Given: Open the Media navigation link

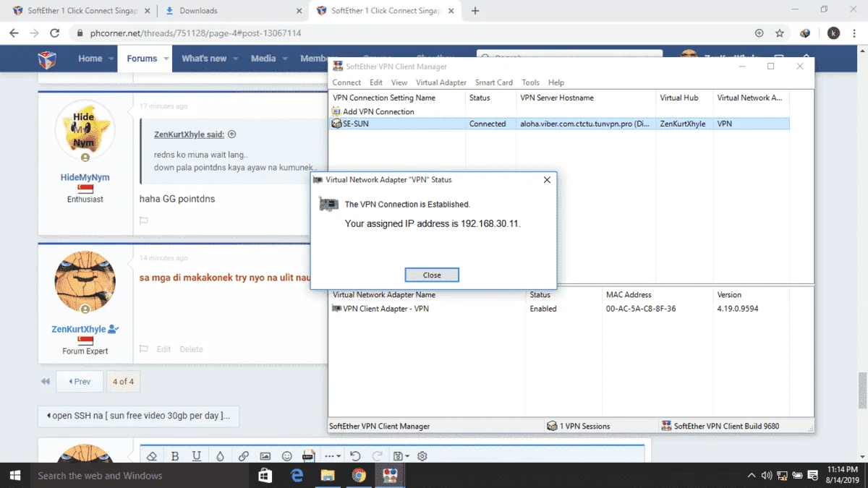Looking at the screenshot, I should (263, 59).
